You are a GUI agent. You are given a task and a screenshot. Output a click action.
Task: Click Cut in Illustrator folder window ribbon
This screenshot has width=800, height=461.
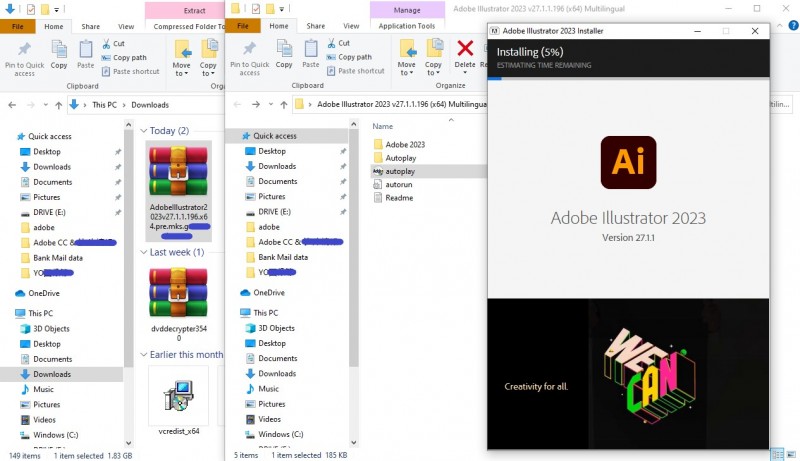tap(339, 43)
